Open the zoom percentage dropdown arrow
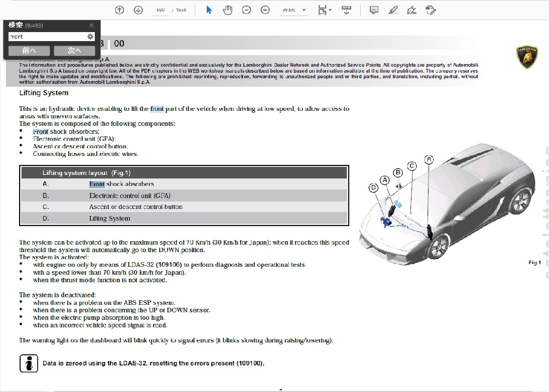Image resolution: width=549 pixels, height=392 pixels. click(304, 10)
